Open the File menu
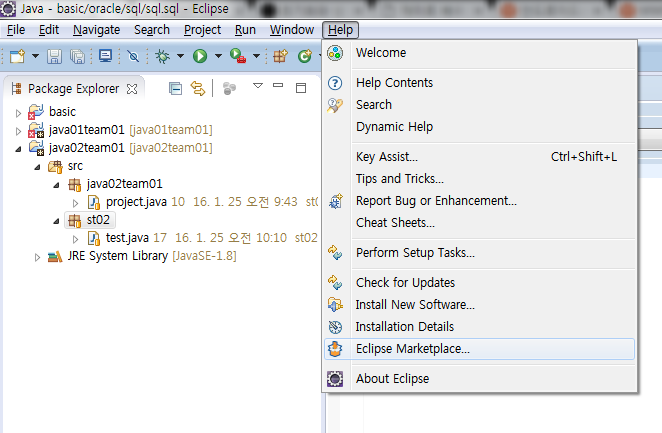This screenshot has width=662, height=433. [16, 30]
